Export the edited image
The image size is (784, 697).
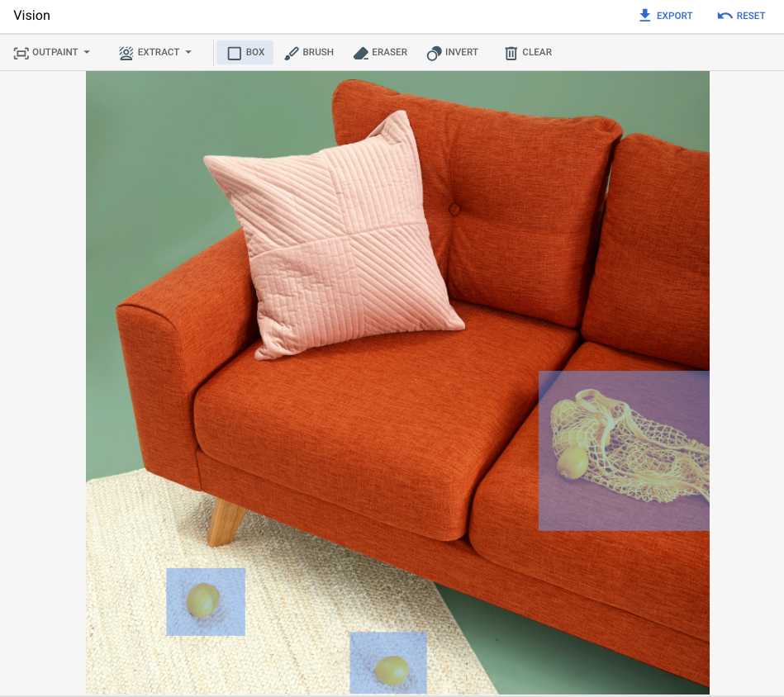(666, 15)
